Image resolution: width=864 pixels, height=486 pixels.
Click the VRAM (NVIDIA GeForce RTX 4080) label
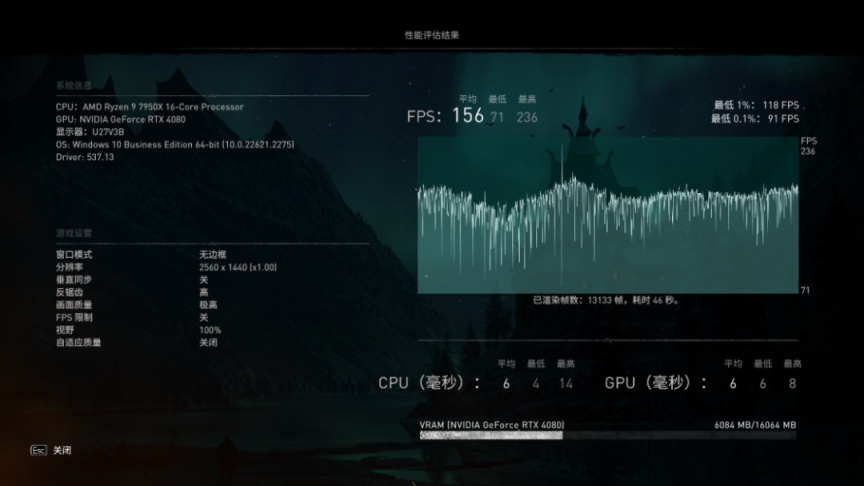click(x=492, y=425)
